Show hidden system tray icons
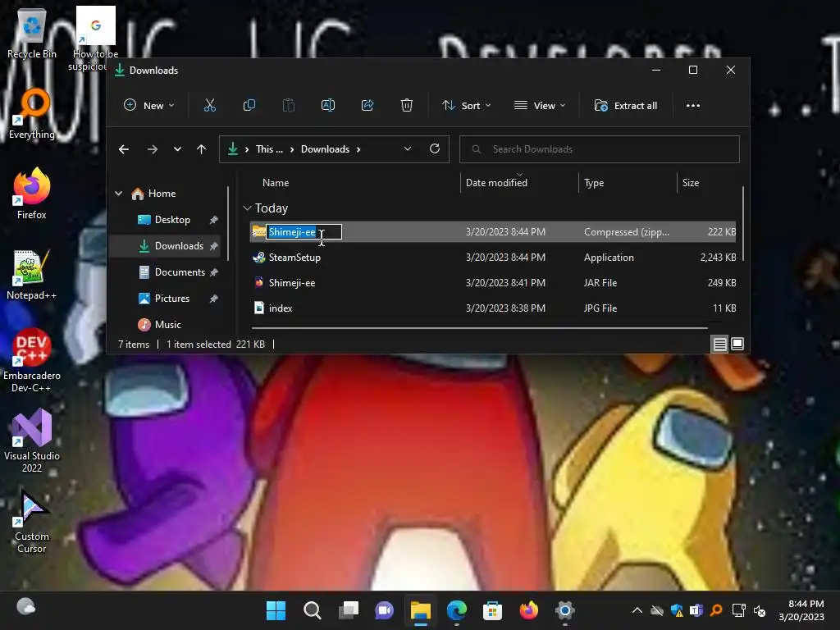The height and width of the screenshot is (630, 840). pos(637,610)
